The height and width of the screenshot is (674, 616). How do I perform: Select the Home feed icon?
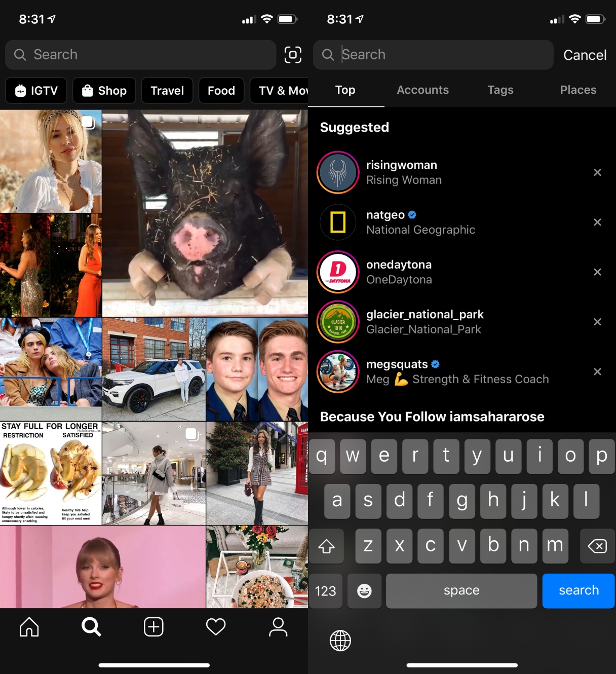point(29,627)
